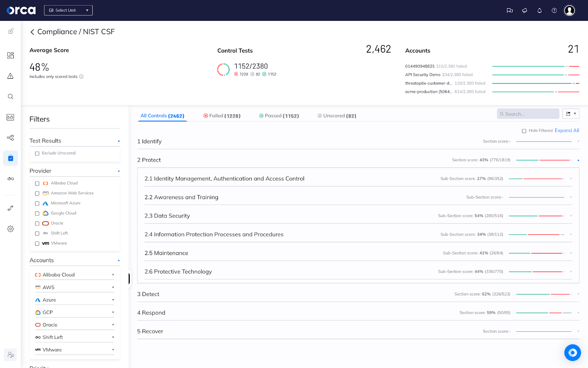This screenshot has width=588, height=368.
Task: Click the help question mark icon
Action: (554, 10)
